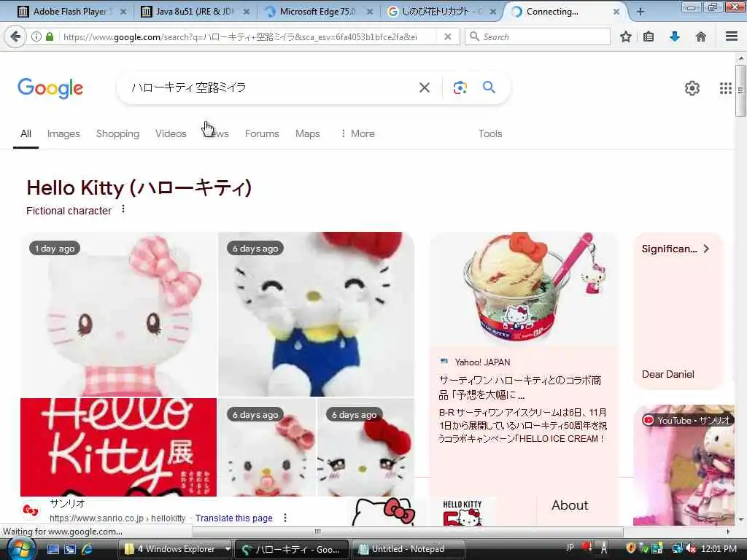The image size is (747, 560).
Task: Click the Google logo
Action: click(x=50, y=88)
